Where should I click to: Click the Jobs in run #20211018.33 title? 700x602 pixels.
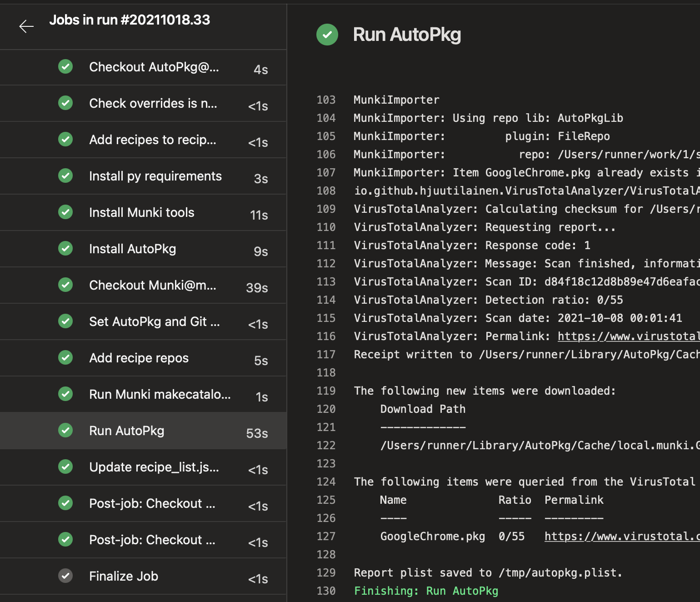pos(130,20)
